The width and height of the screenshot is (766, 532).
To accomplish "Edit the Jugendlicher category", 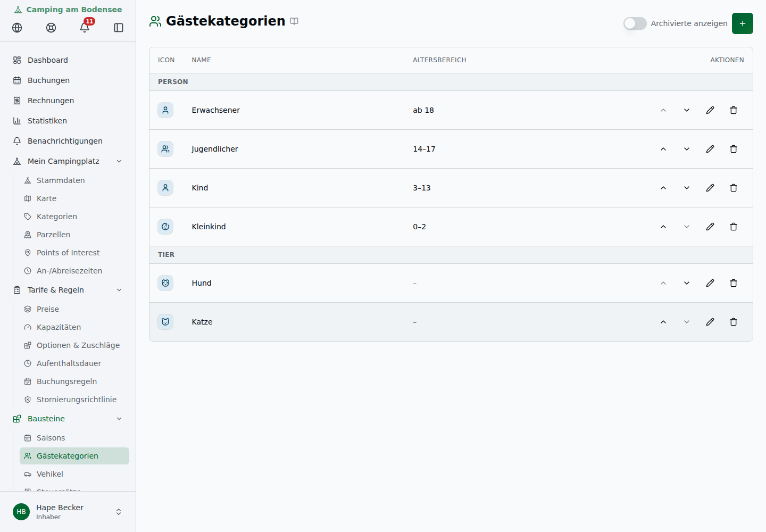I will tap(710, 149).
